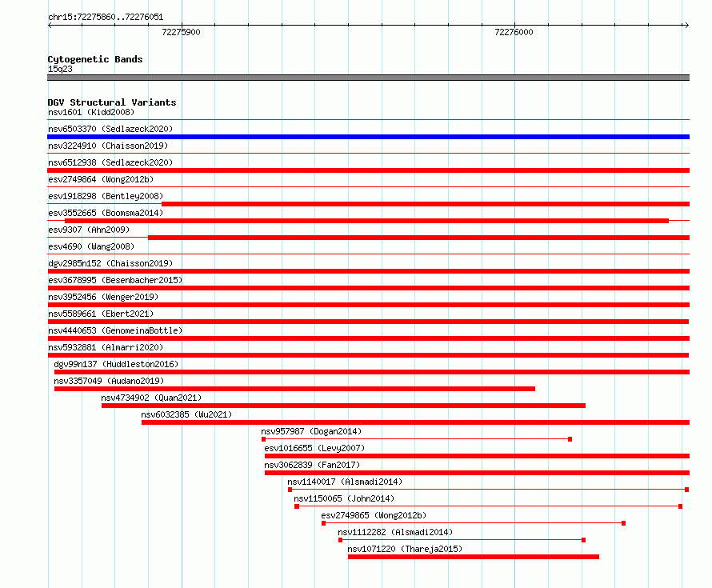Click the red bar under nsv3062839
This screenshot has height=588, width=712.
point(478,473)
